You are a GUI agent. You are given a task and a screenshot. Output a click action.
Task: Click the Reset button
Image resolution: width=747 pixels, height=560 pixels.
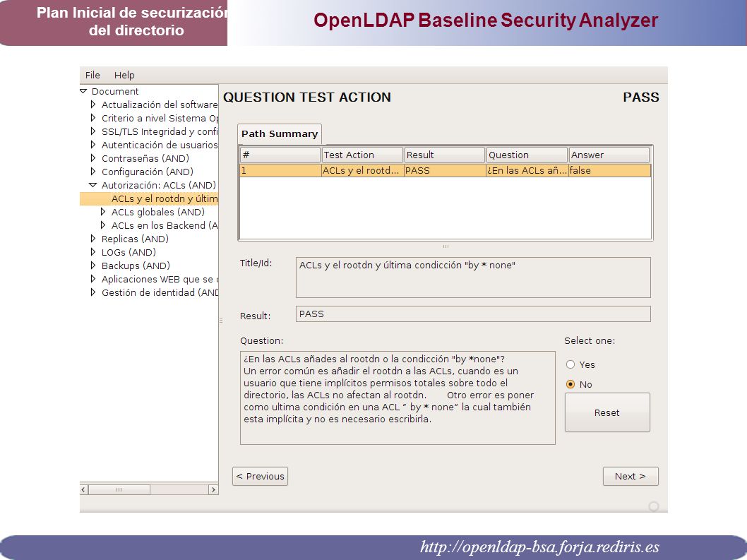(x=607, y=412)
